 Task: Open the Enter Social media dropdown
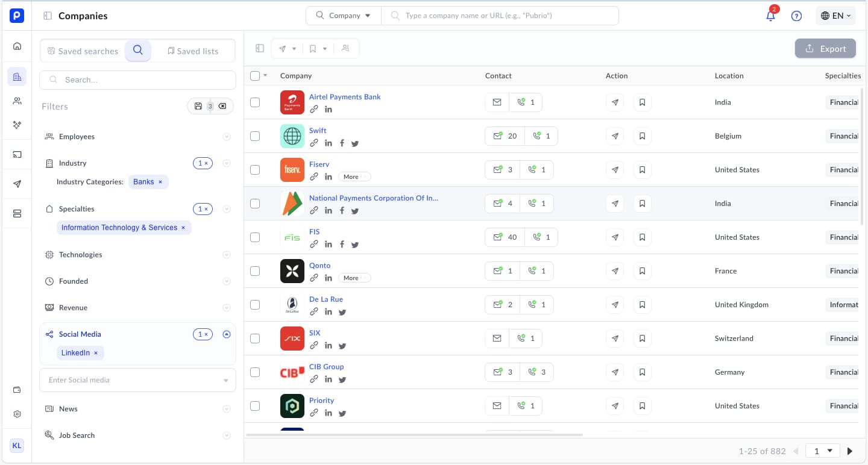pos(137,380)
